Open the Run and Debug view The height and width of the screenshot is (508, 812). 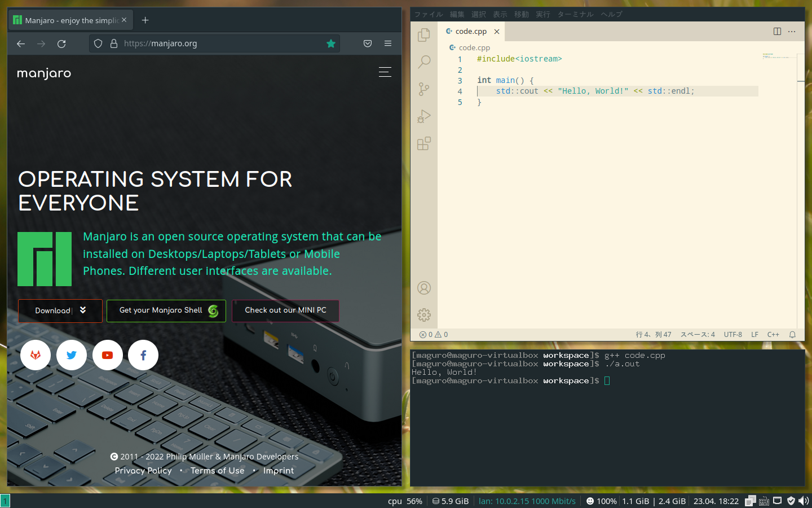[424, 116]
